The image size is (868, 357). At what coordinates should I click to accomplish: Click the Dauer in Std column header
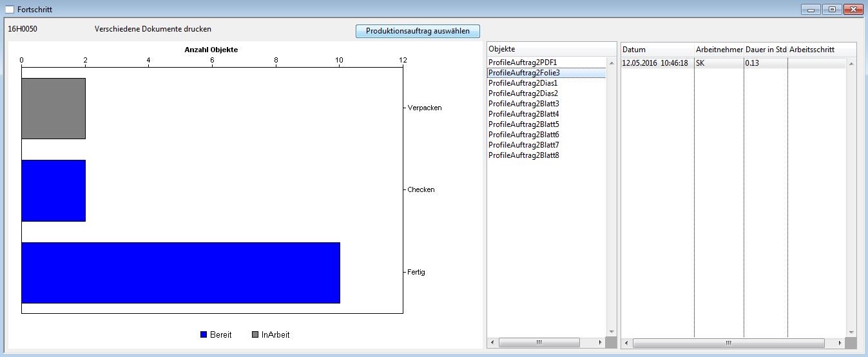pos(766,50)
